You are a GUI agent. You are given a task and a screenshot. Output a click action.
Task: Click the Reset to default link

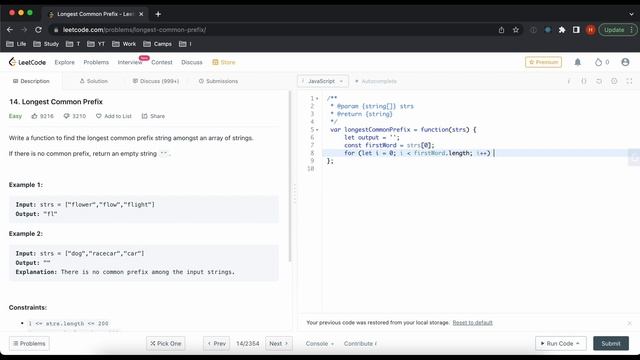[472, 323]
